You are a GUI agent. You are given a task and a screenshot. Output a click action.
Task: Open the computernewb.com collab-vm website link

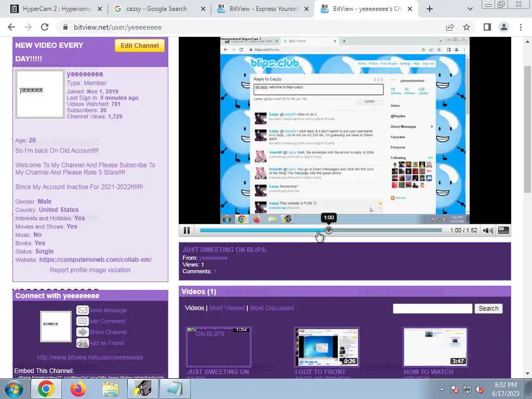coord(96,260)
